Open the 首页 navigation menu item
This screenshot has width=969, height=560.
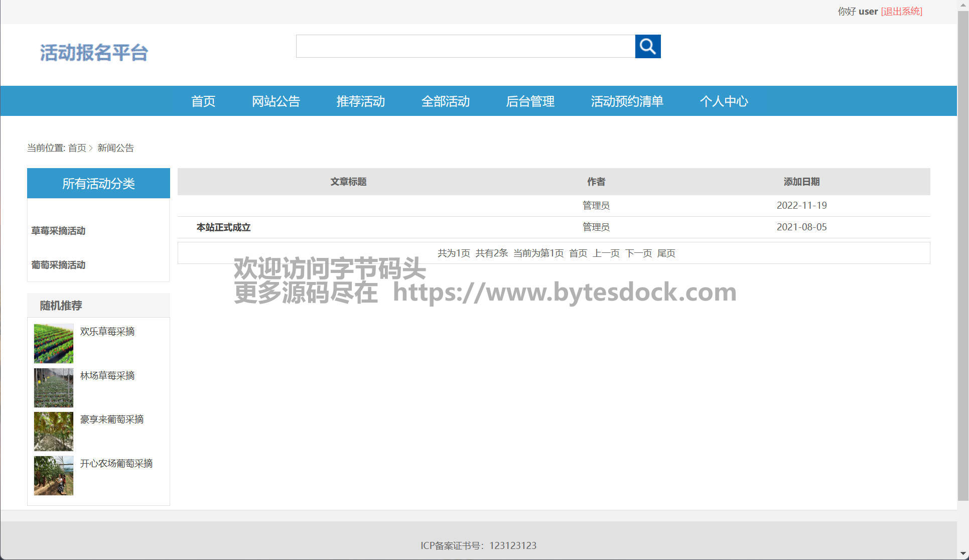pos(203,101)
